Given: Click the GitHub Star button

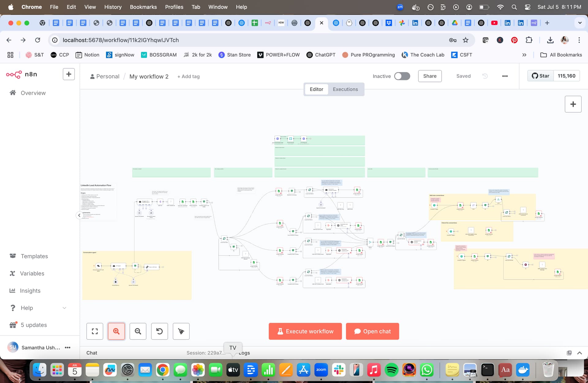Looking at the screenshot, I should pos(541,76).
